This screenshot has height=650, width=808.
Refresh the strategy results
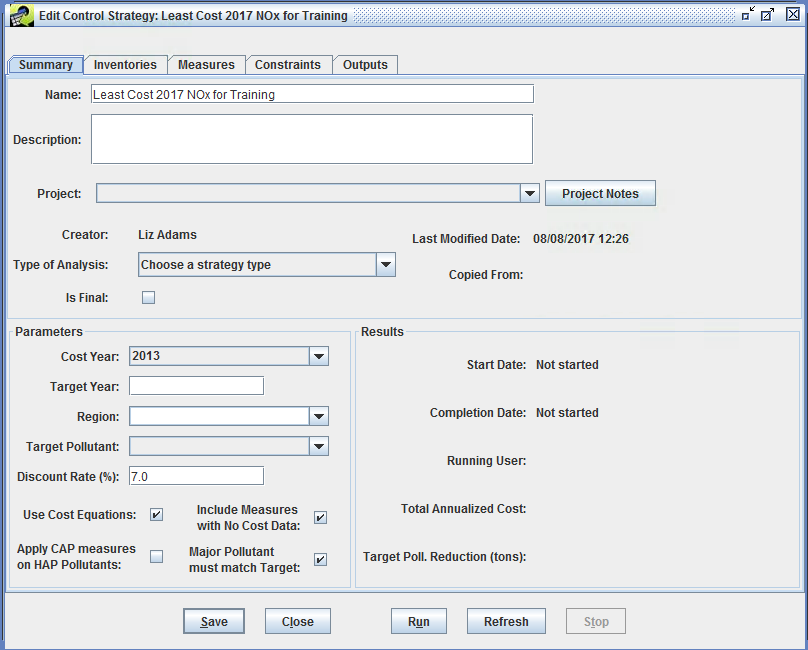click(506, 621)
